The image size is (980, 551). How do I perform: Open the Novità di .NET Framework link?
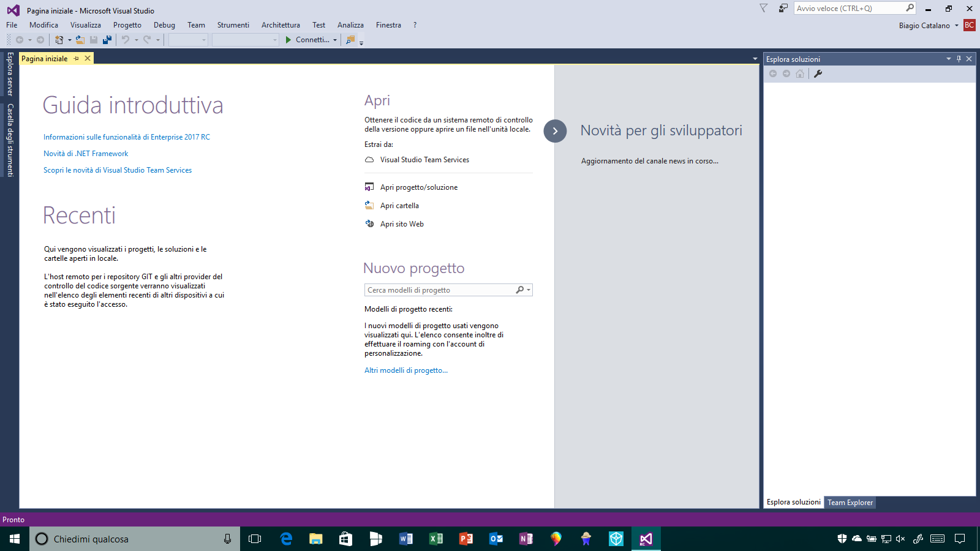coord(86,154)
